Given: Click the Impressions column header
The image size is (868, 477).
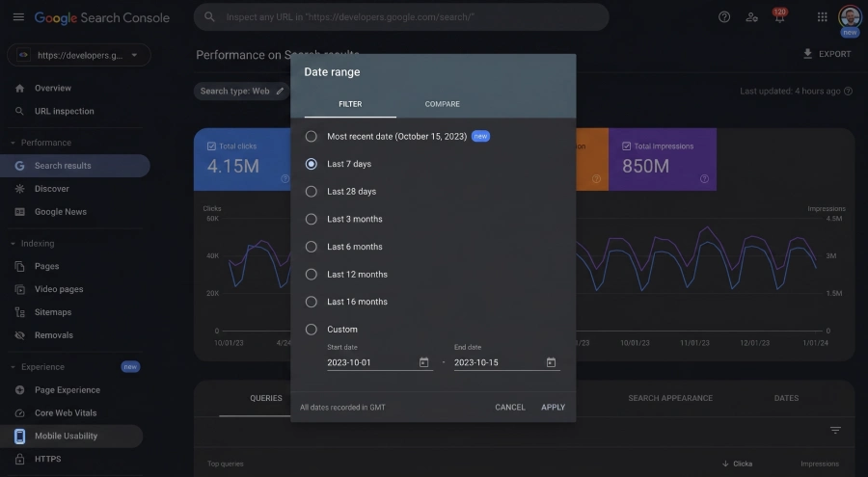Looking at the screenshot, I should point(819,464).
